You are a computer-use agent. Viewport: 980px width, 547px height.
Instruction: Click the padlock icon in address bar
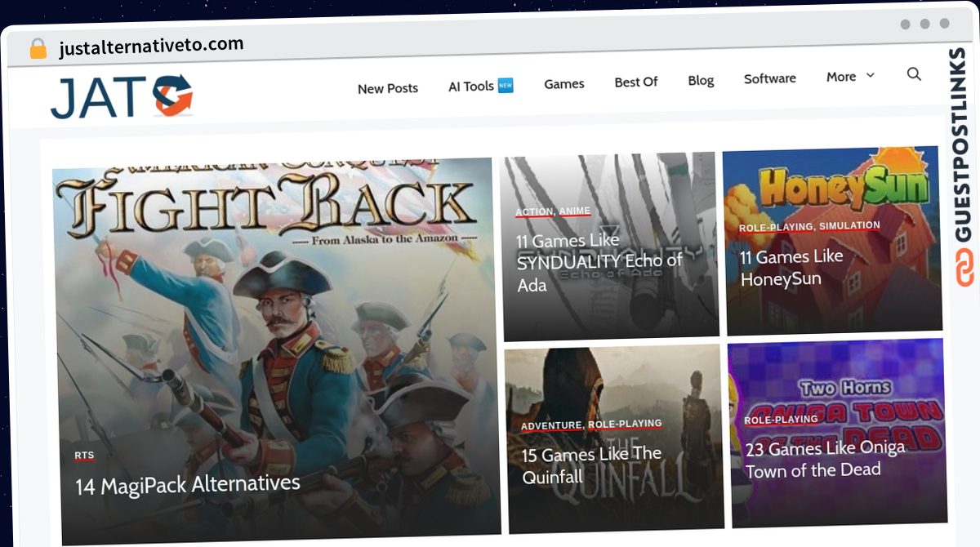[x=38, y=48]
